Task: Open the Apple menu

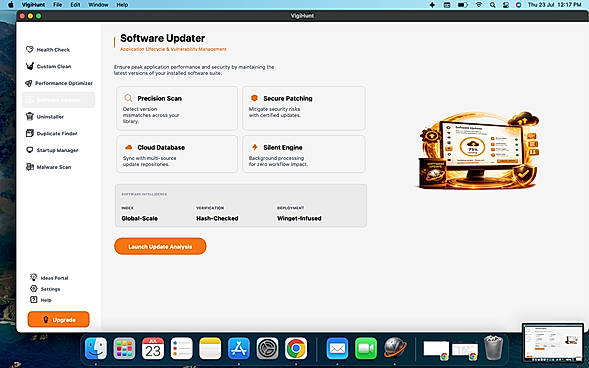Action: point(11,5)
